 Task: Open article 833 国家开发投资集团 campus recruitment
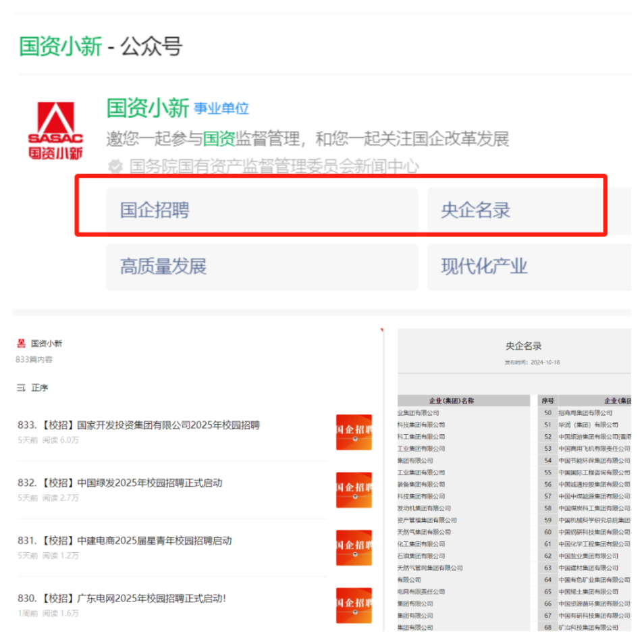coord(139,425)
